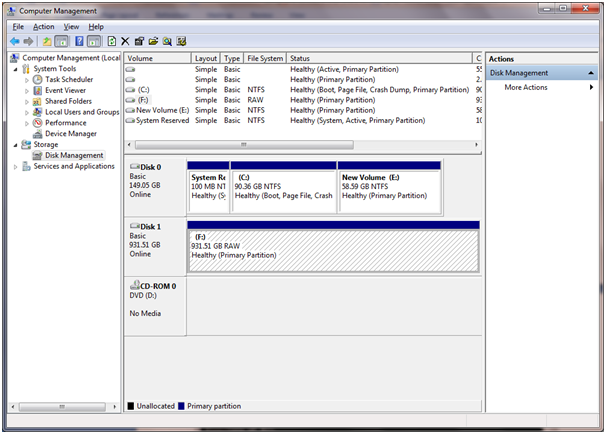The width and height of the screenshot is (606, 434).
Task: Open the View menu
Action: pos(71,26)
